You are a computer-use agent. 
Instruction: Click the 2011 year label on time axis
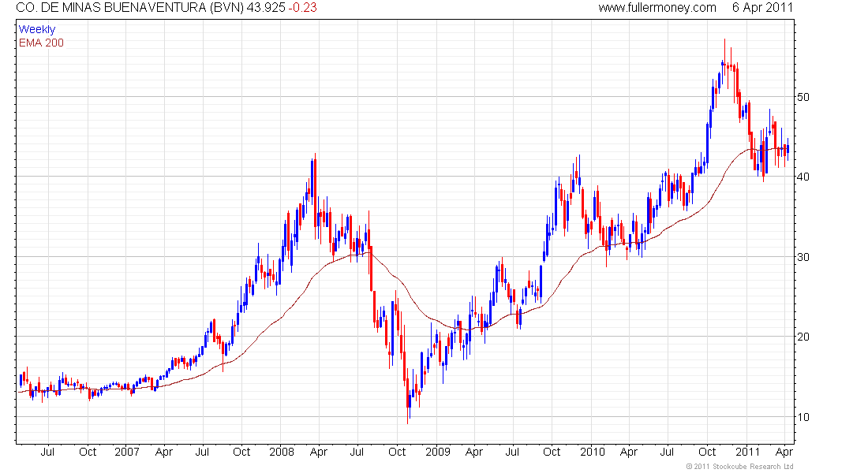(x=748, y=452)
